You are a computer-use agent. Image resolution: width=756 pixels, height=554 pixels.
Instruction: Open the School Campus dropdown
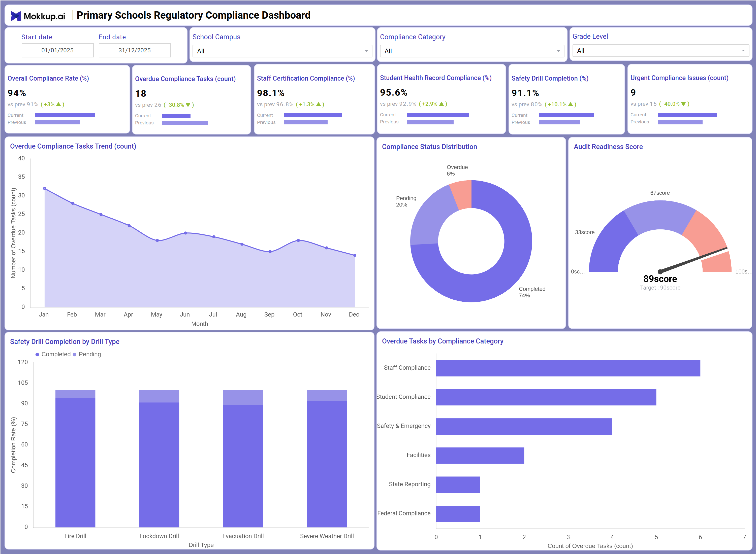[x=282, y=51]
